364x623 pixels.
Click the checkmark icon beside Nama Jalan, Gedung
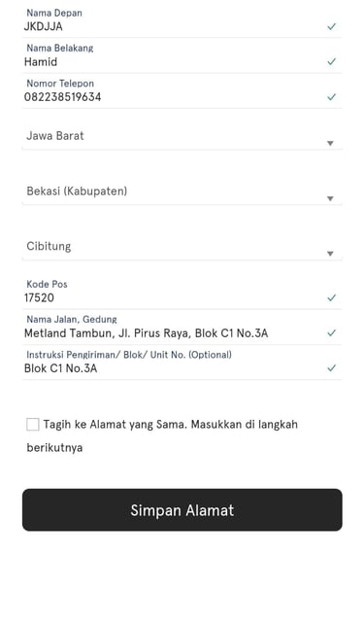click(x=331, y=333)
